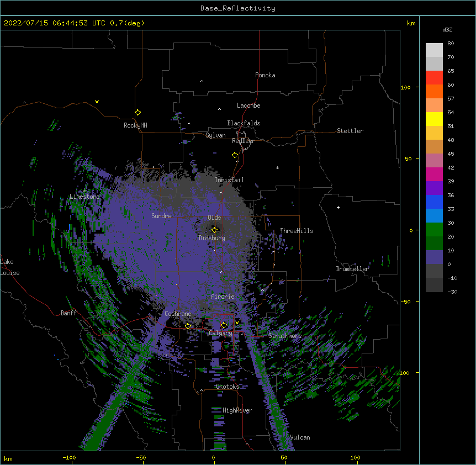Click the dBZ legend heading

coord(447,29)
